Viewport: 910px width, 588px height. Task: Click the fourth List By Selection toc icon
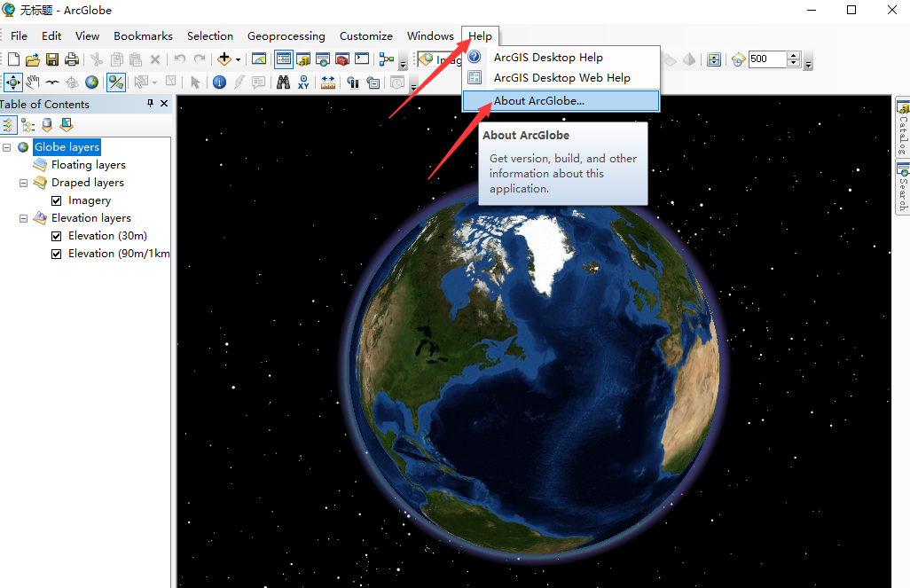pyautogui.click(x=67, y=125)
